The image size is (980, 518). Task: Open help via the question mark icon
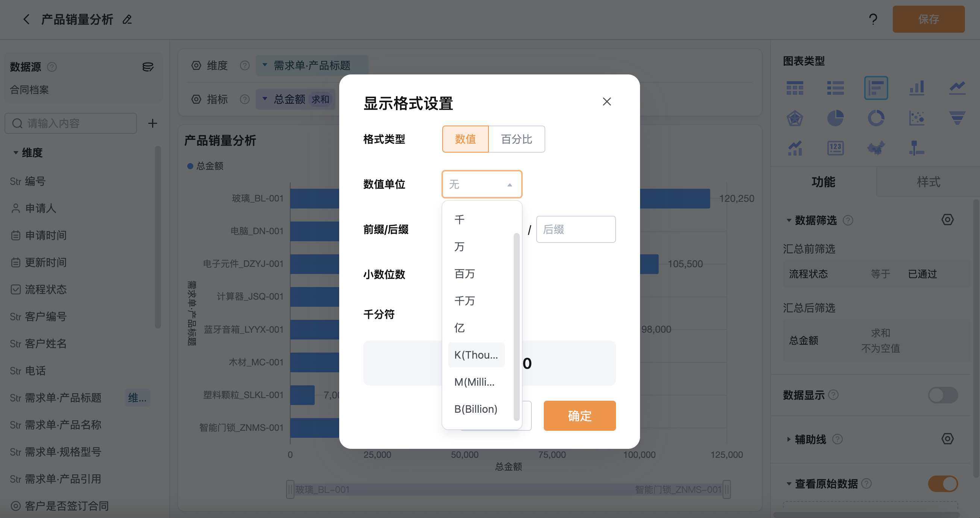[873, 19]
